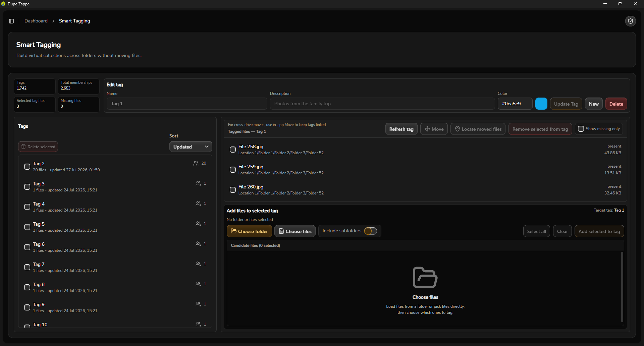Screen dimensions: 644x346
Task: Go to Dashboard breadcrumb
Action: coord(36,21)
